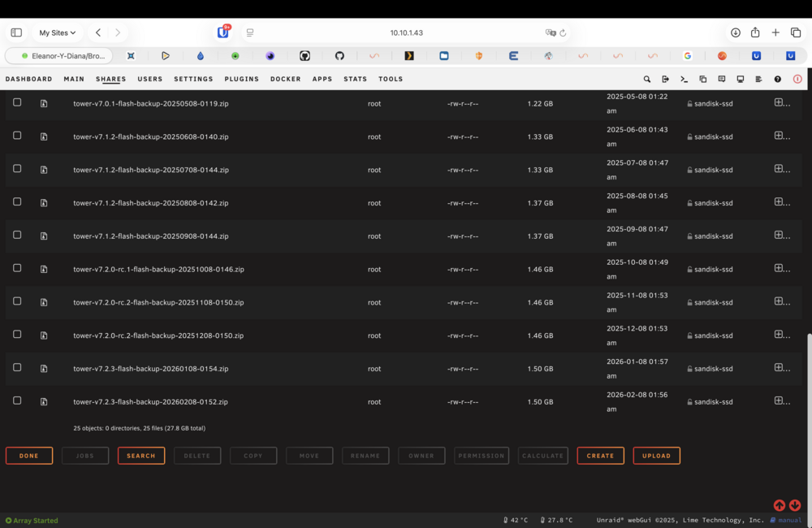812x528 pixels.
Task: Open the Plugins tab
Action: pos(242,80)
